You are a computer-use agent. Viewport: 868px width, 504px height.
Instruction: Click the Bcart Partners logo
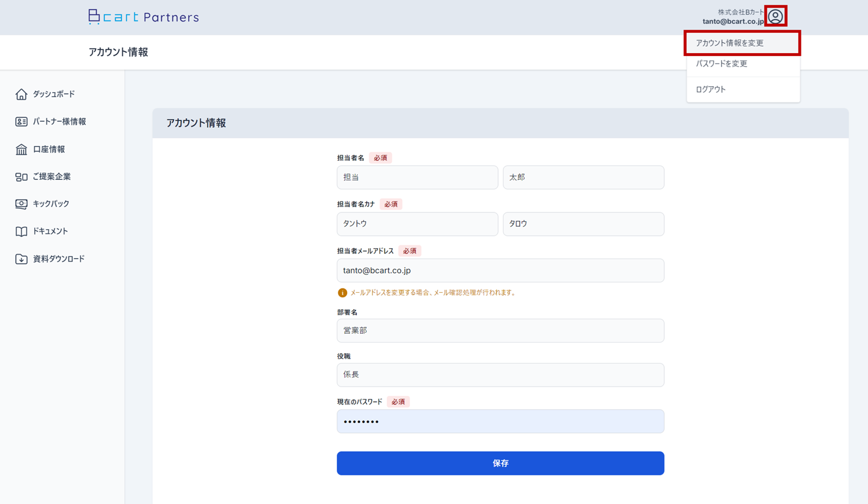pyautogui.click(x=144, y=17)
